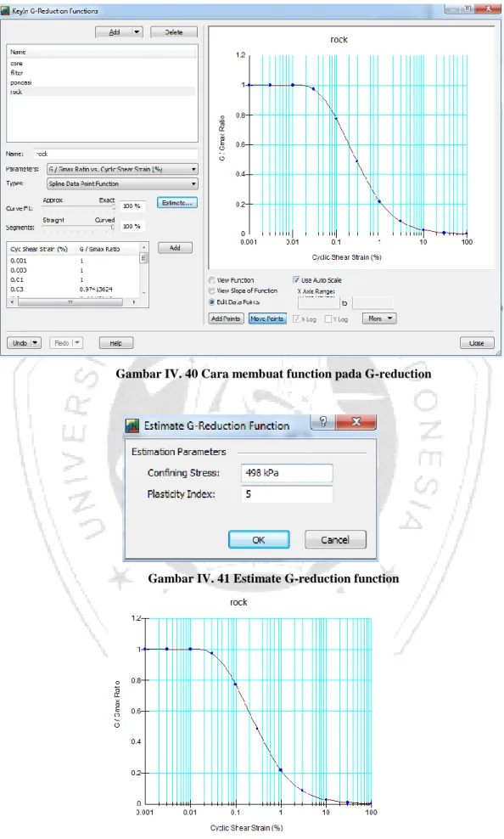Viewport: 504px width, 839px height.
Task: Select the Edit Data Points radio button
Action: click(212, 302)
